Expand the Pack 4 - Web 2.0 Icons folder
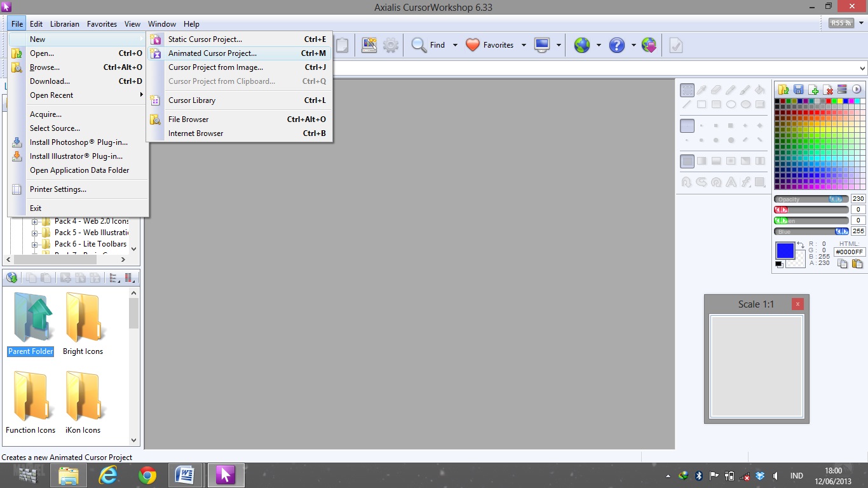The width and height of the screenshot is (868, 488). click(36, 220)
